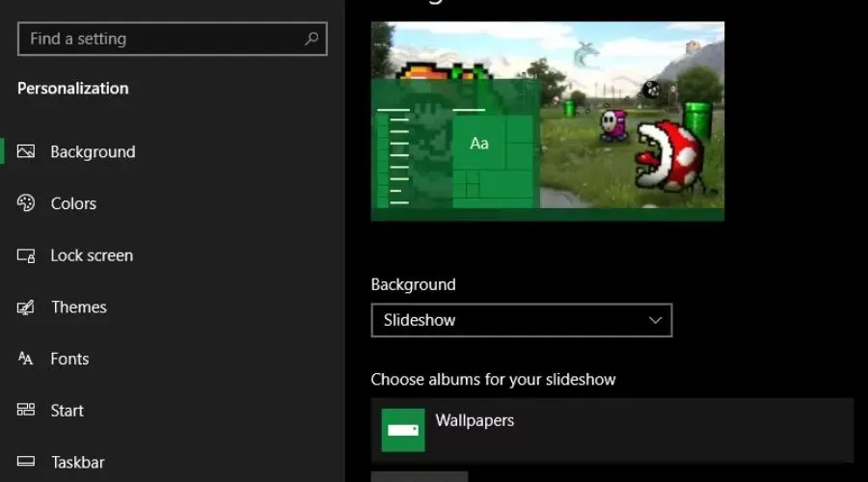
Task: Switch to Lock screen settings
Action: (x=92, y=255)
